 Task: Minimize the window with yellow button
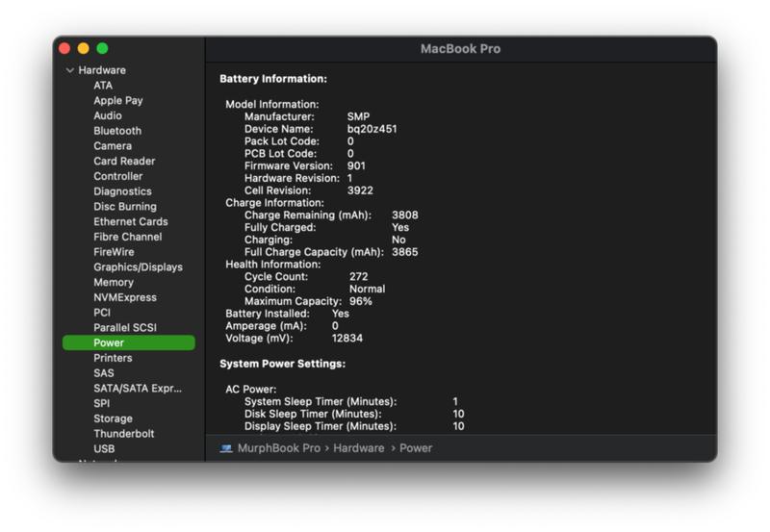84,49
